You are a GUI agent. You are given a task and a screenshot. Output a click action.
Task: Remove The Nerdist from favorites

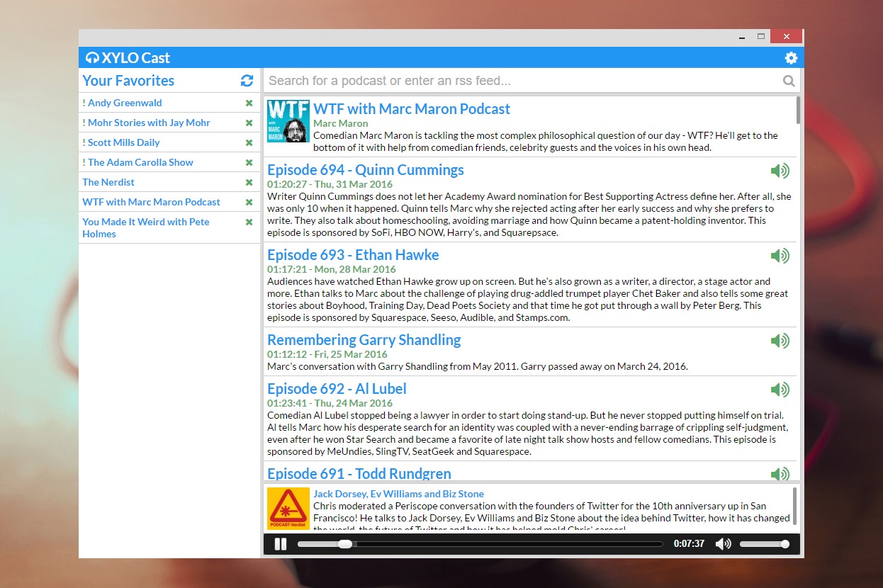[249, 182]
